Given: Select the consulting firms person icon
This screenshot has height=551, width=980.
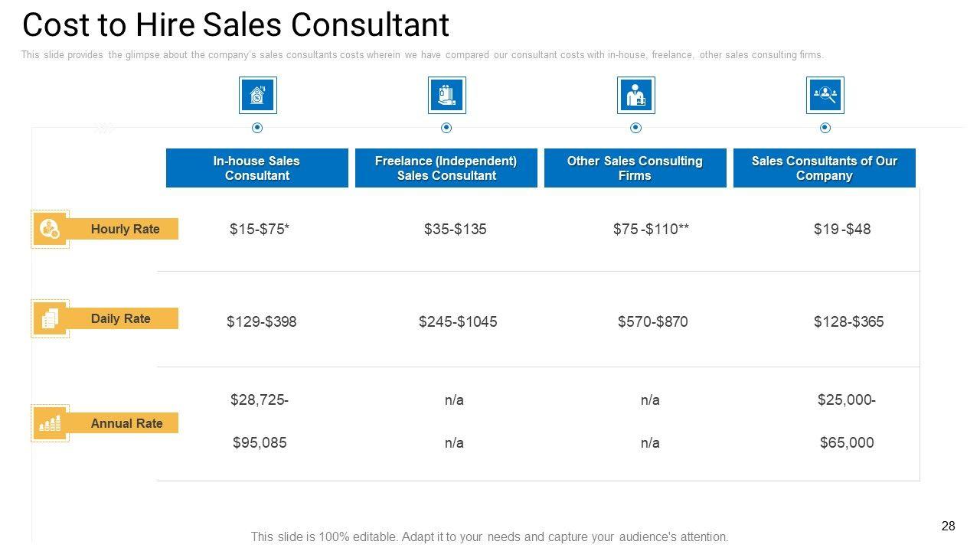Looking at the screenshot, I should (x=635, y=96).
